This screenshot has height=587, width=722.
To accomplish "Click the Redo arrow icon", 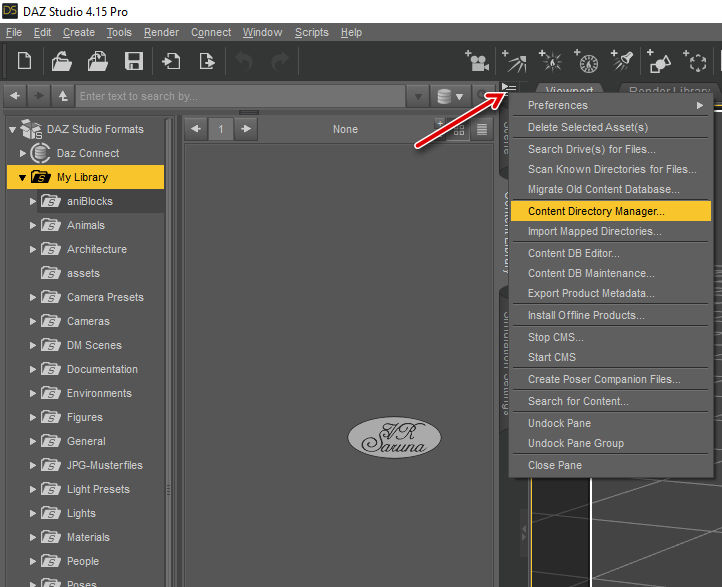I will click(x=279, y=61).
